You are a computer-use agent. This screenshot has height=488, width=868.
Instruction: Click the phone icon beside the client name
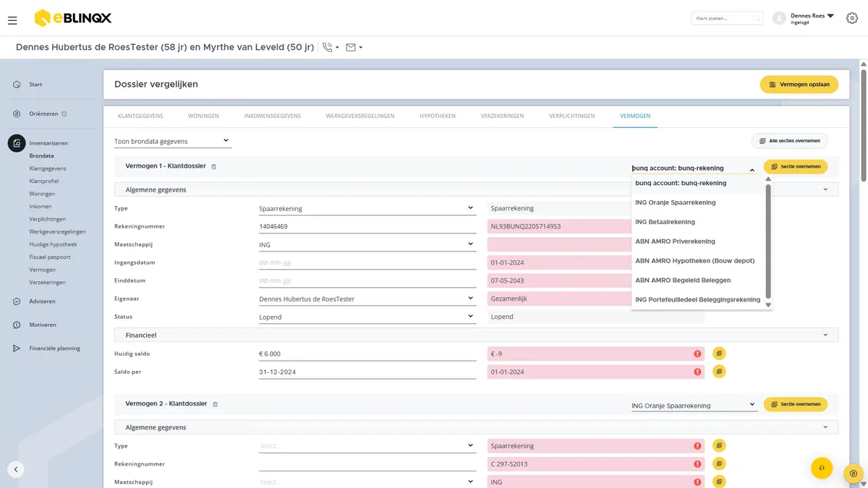[328, 48]
